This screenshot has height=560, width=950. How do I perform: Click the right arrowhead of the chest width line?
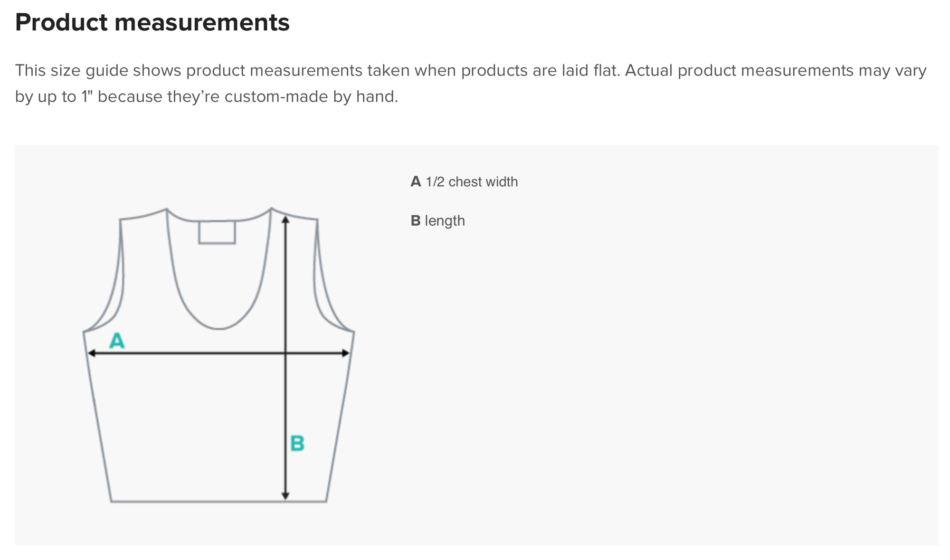(346, 353)
